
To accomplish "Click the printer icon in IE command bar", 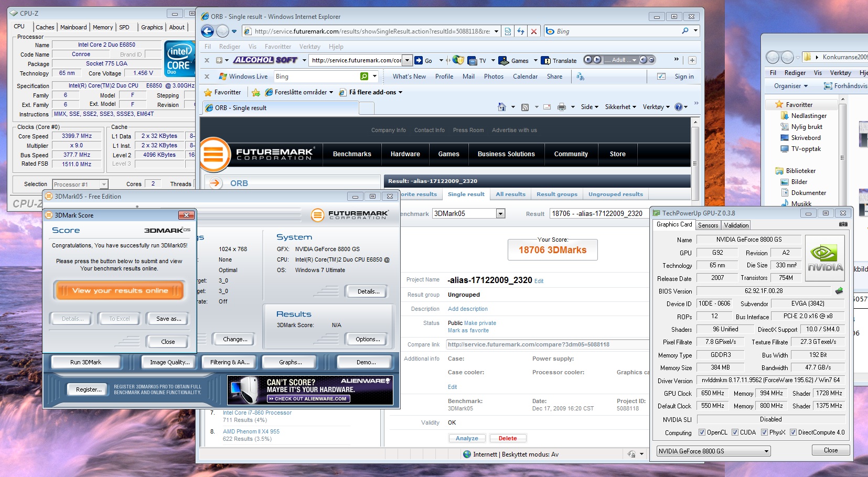I will (x=562, y=107).
